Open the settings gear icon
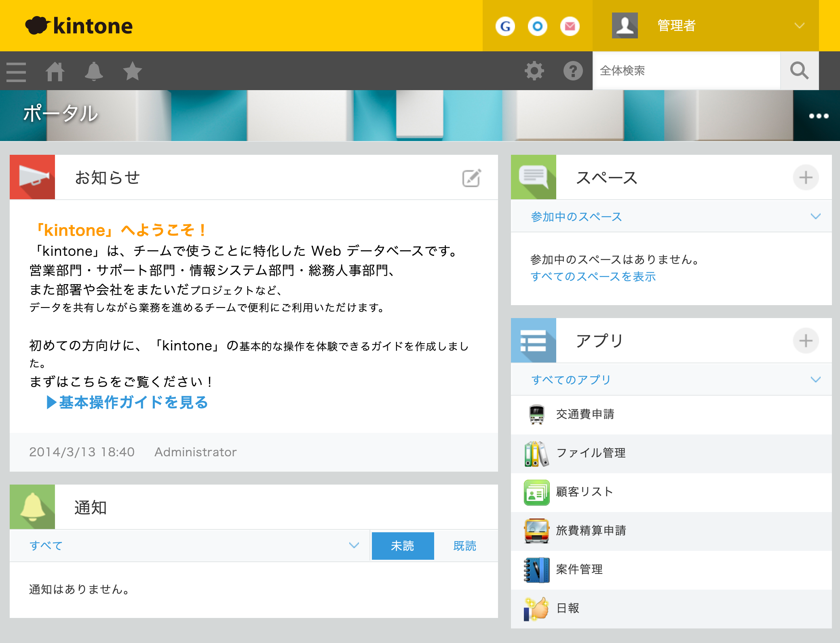840x643 pixels. click(x=534, y=71)
